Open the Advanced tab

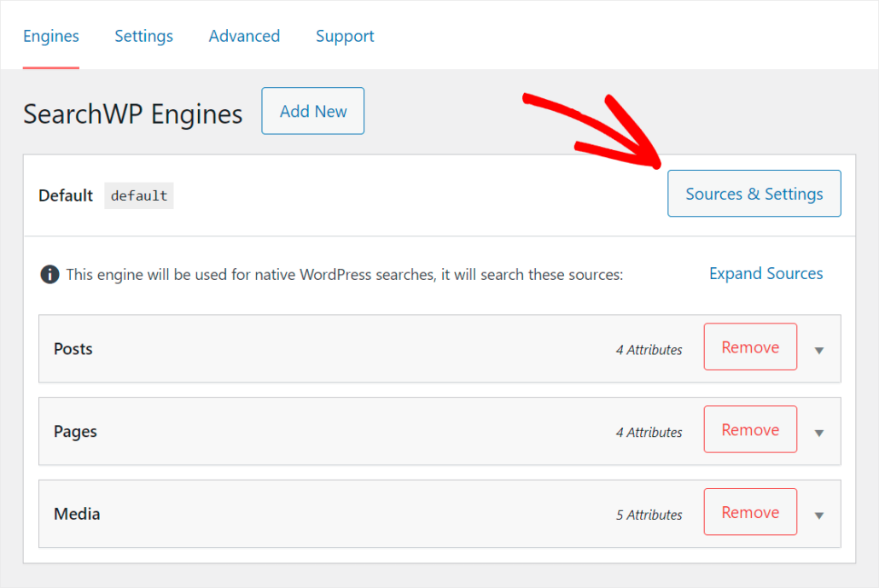click(x=244, y=36)
